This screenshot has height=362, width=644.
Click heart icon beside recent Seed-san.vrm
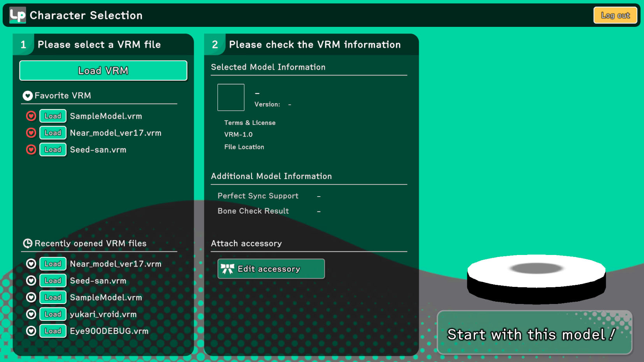tap(31, 281)
